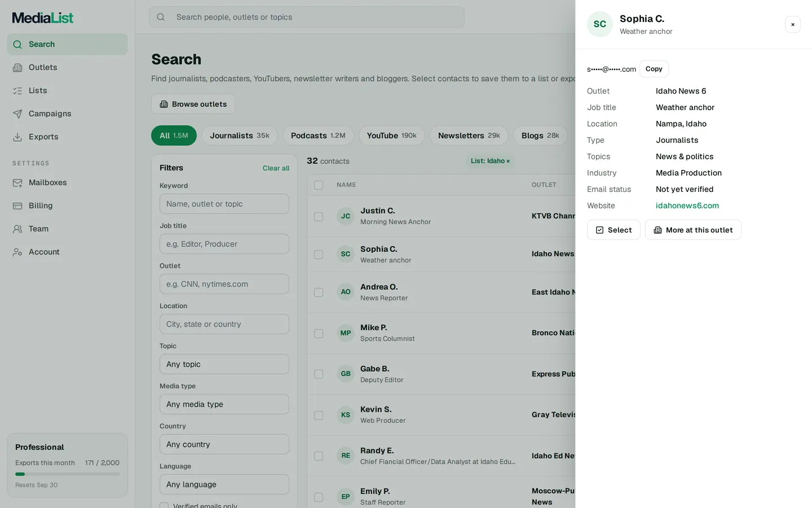
Task: Open the Team person icon
Action: point(17,229)
